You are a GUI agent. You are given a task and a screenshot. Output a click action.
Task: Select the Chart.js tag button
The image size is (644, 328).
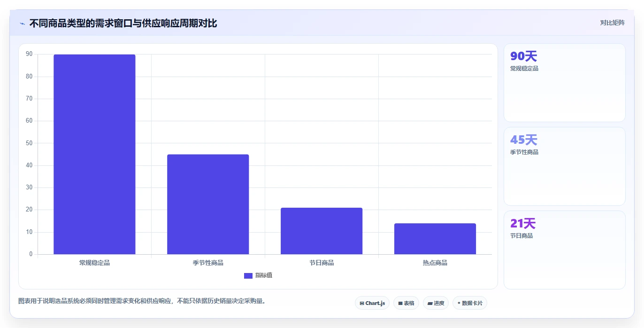click(x=372, y=303)
